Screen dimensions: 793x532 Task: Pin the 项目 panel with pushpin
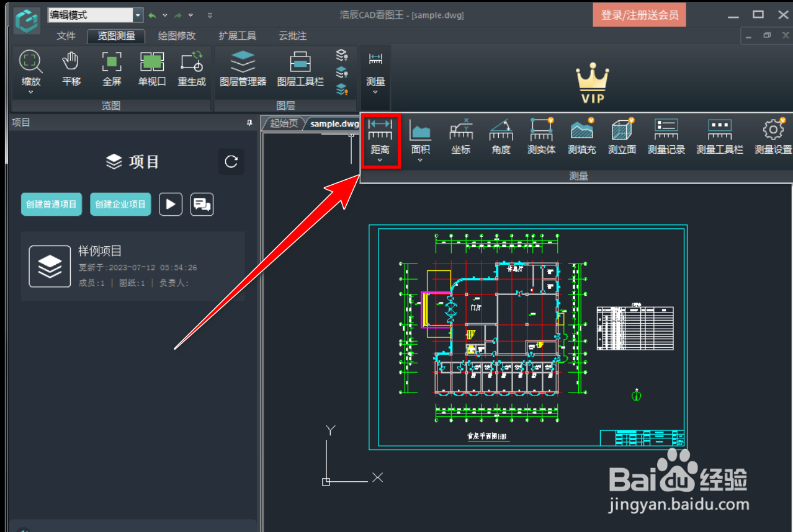point(249,123)
